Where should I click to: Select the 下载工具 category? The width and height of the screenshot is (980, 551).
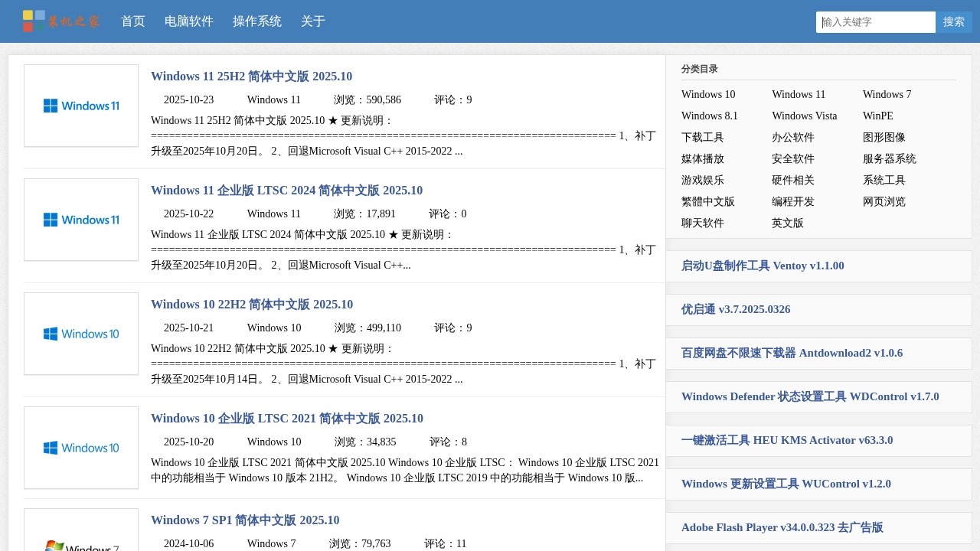tap(701, 137)
